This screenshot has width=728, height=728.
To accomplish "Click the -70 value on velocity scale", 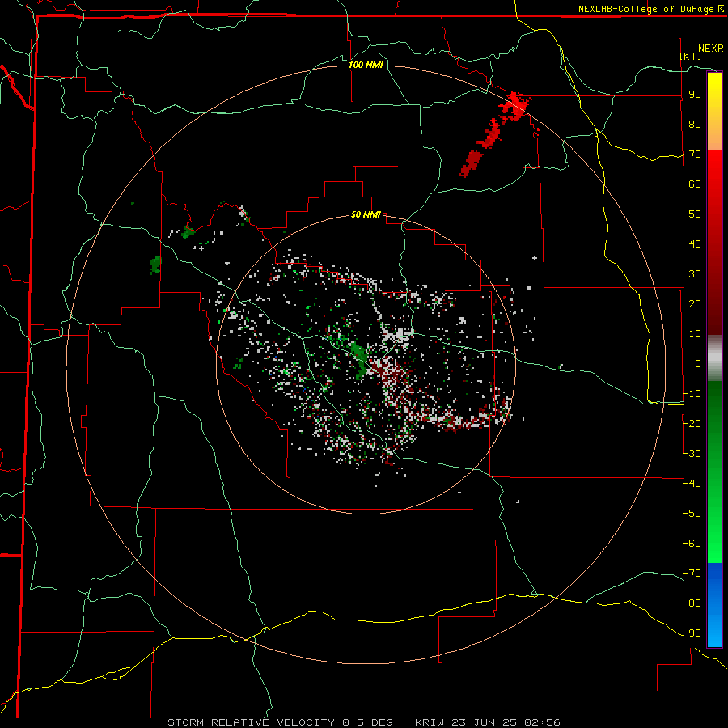I will pos(692,574).
